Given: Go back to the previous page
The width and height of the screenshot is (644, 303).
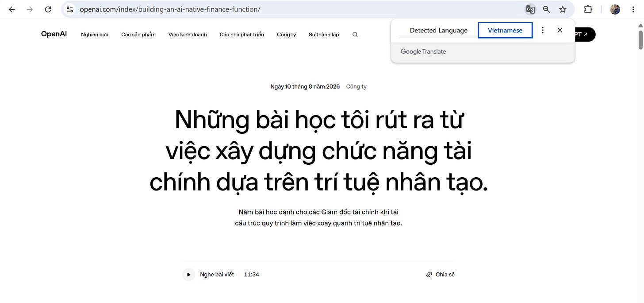Looking at the screenshot, I should (12, 9).
